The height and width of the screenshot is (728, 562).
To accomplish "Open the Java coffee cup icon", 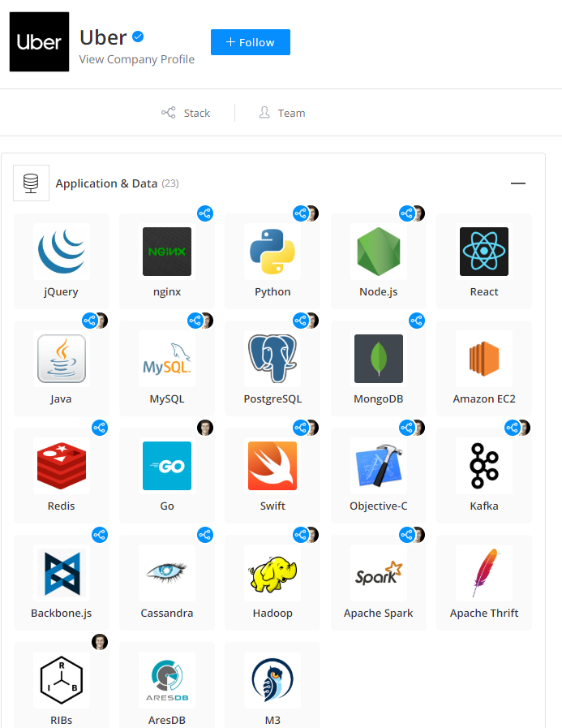I will [62, 359].
